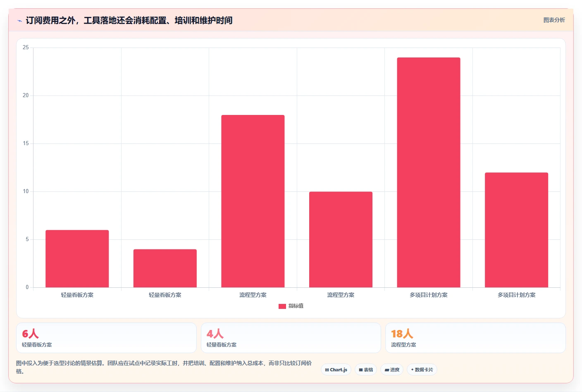Click the bar reaching 18
The height and width of the screenshot is (392, 582).
click(x=253, y=201)
